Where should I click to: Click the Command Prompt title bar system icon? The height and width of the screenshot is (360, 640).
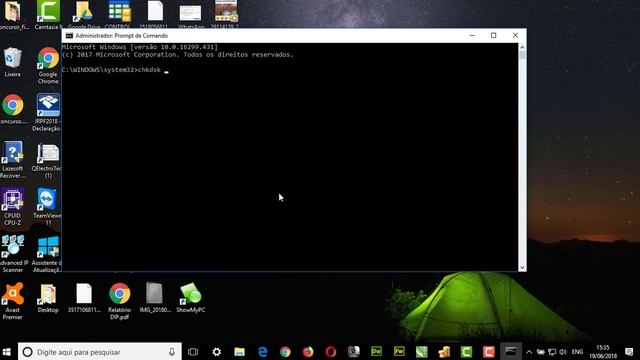point(69,36)
